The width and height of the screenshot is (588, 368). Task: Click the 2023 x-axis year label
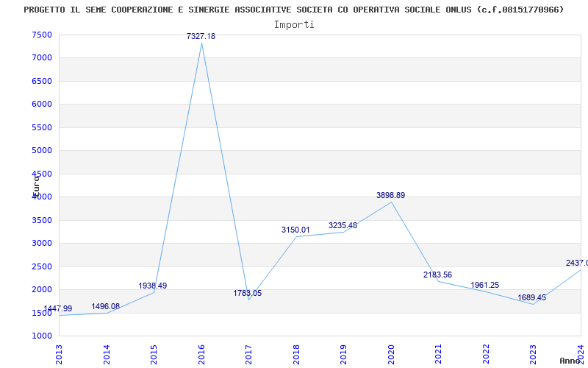534,355
